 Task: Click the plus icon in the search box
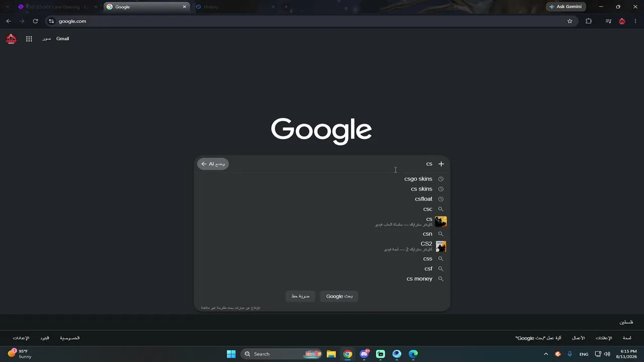(441, 164)
